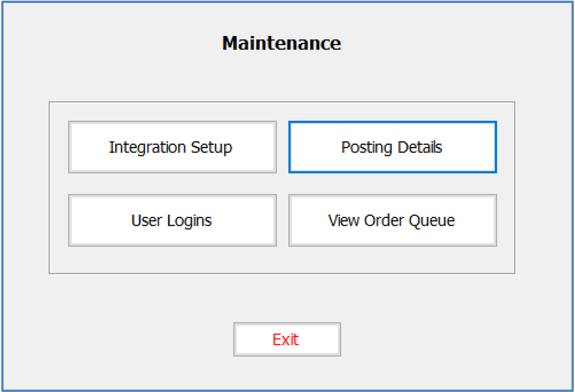Click inside the options group box
This screenshot has height=392, width=575.
pos(282,259)
